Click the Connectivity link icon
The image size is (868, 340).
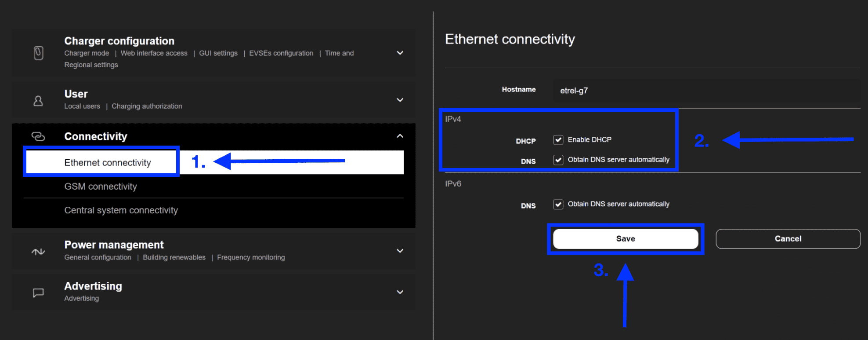tap(38, 136)
